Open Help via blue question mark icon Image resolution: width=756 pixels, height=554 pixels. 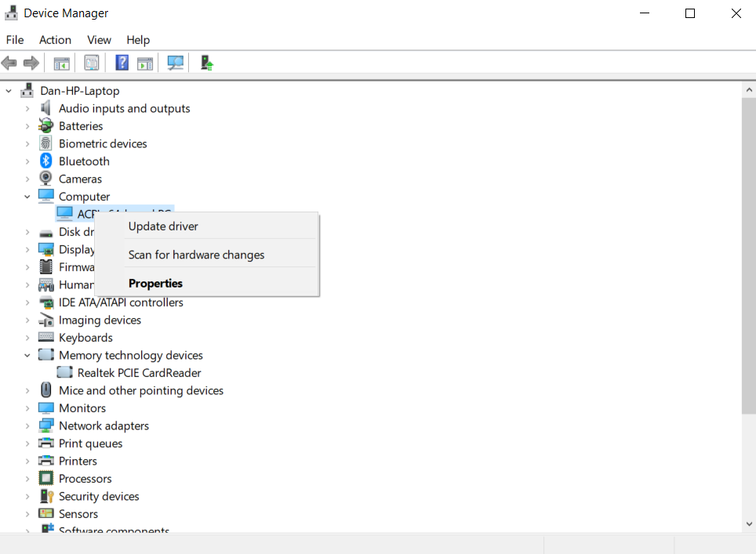click(x=122, y=63)
